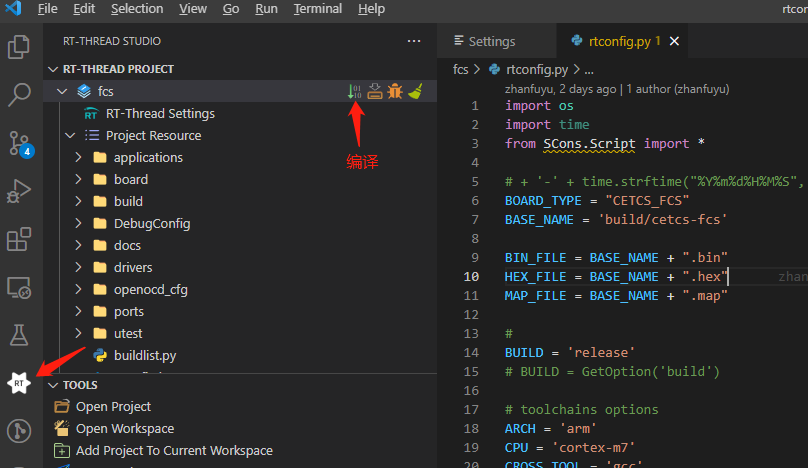This screenshot has width=808, height=468.
Task: Open Source Control view with 4 changes
Action: pos(21,143)
